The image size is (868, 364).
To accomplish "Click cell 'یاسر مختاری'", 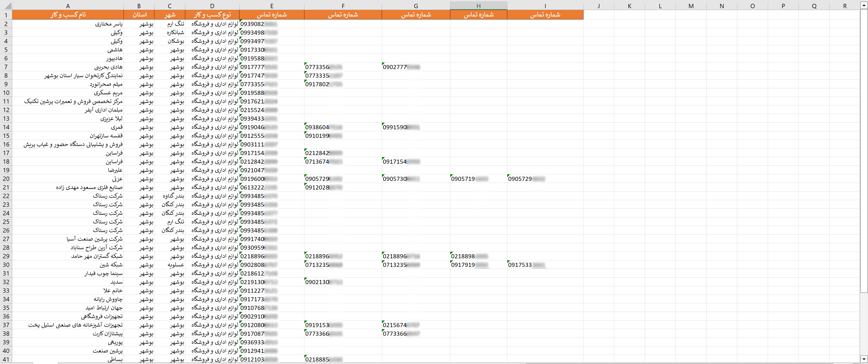I will click(68, 24).
